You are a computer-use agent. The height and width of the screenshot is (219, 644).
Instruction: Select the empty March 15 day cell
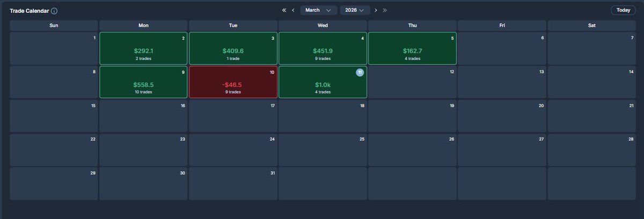54,116
